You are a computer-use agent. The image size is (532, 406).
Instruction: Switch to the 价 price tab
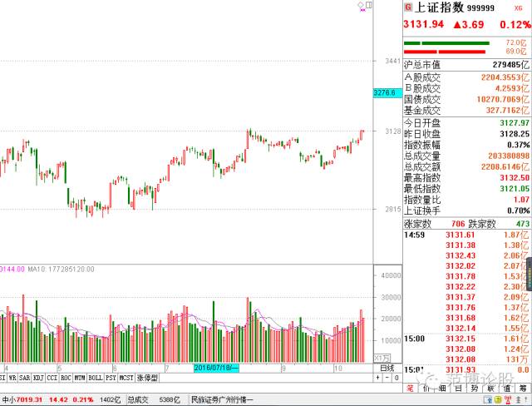point(426,389)
